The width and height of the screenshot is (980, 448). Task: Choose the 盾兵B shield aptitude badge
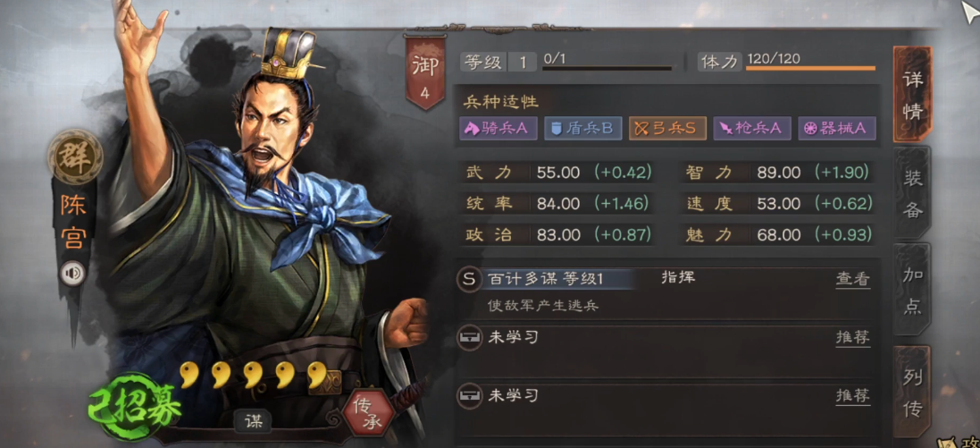(x=582, y=128)
